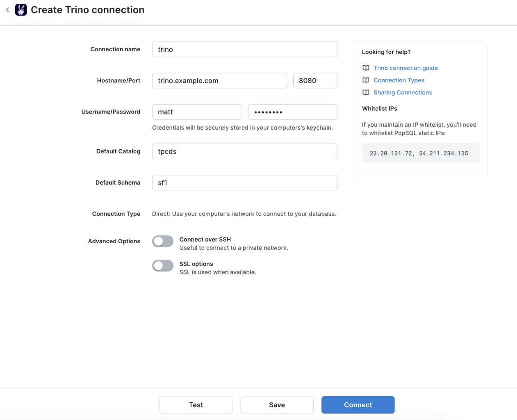This screenshot has width=517, height=420.
Task: Click the Connect over SSH label
Action: tap(205, 240)
